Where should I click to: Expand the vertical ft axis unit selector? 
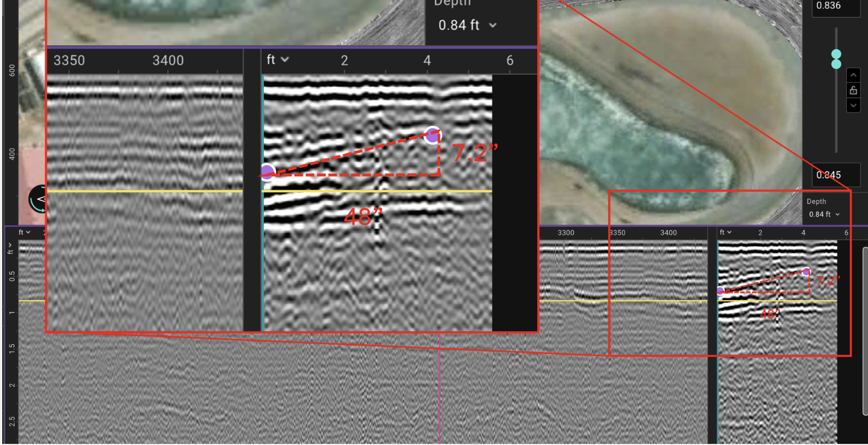tap(10, 248)
